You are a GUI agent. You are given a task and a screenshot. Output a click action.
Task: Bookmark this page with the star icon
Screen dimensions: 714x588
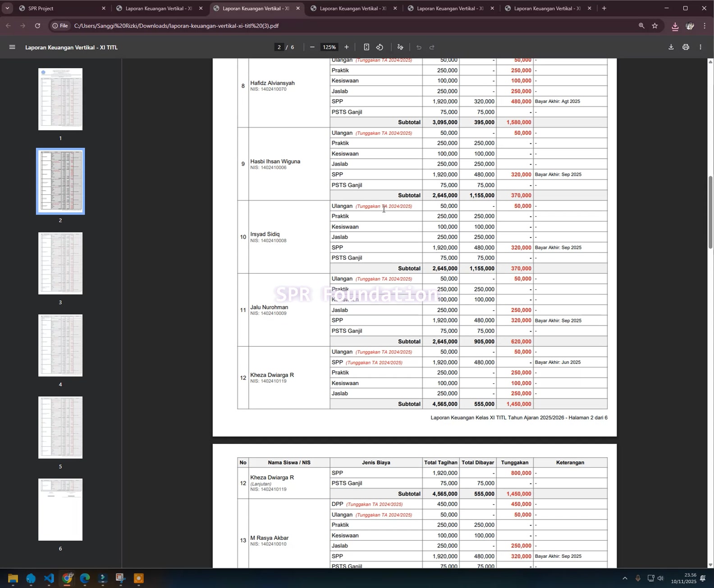655,26
